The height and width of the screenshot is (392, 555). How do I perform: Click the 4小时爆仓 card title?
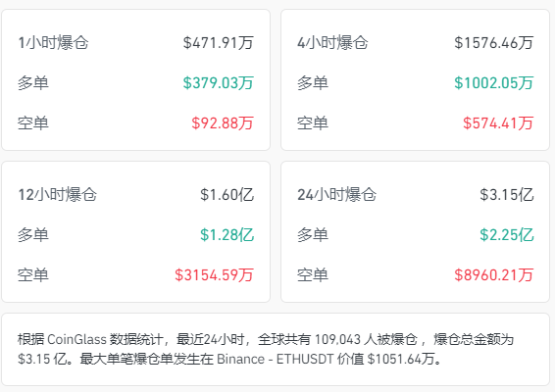(332, 42)
